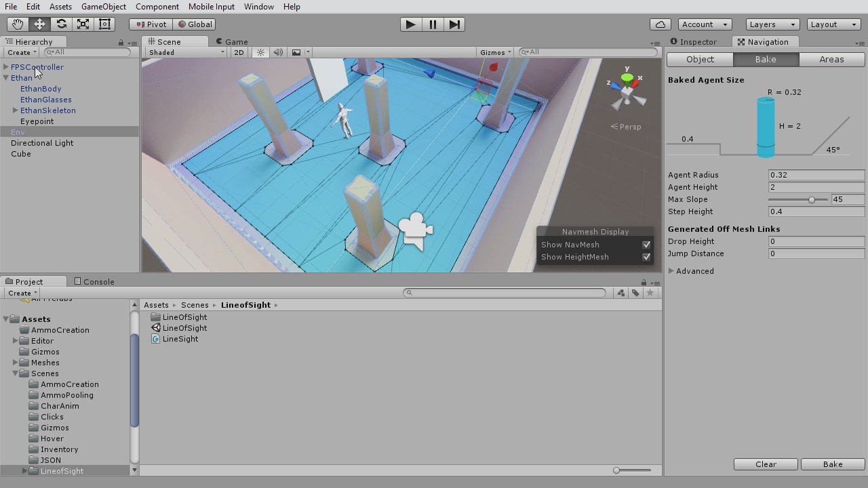Click the Pause button

click(433, 24)
